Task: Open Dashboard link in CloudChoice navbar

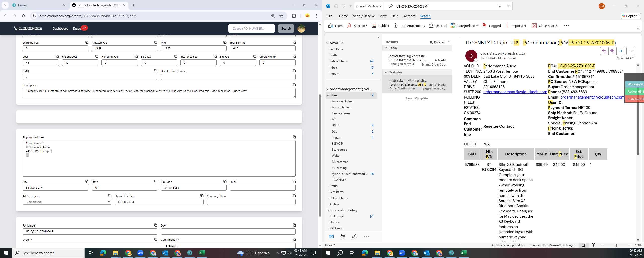Action: 60,28
